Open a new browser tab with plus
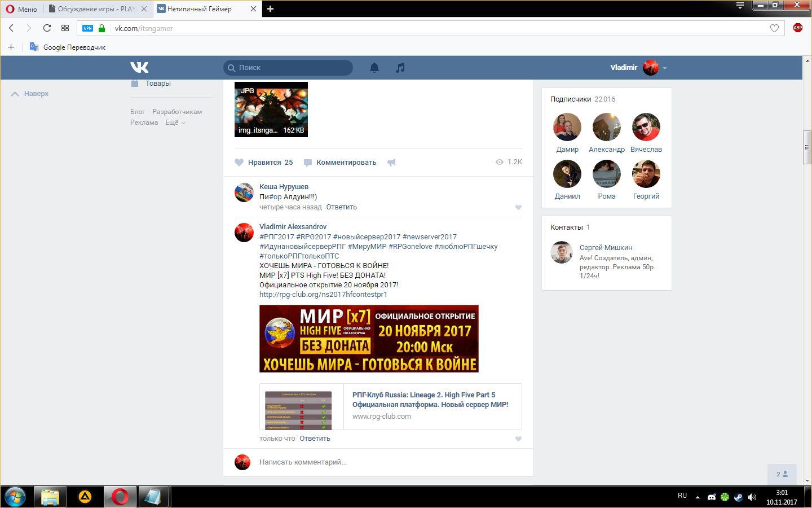Viewport: 812px width, 508px height. pos(270,9)
